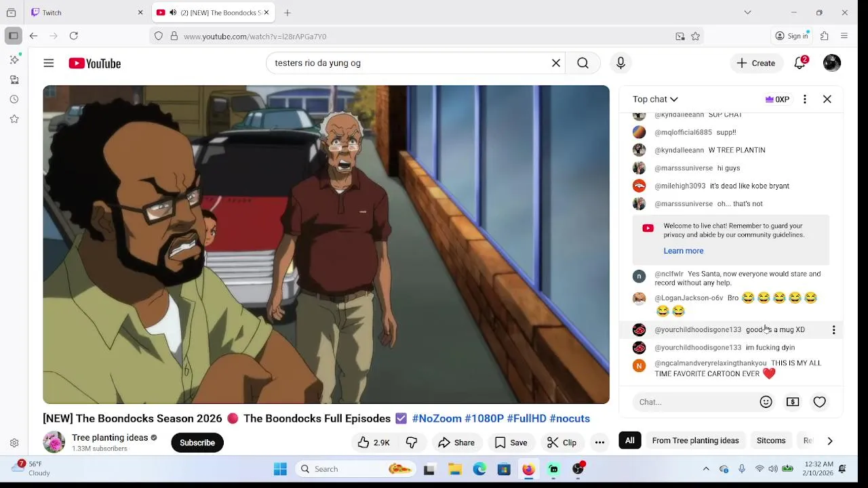Open the list all tabs dropdown
Image resolution: width=868 pixels, height=488 pixels.
pyautogui.click(x=747, y=12)
